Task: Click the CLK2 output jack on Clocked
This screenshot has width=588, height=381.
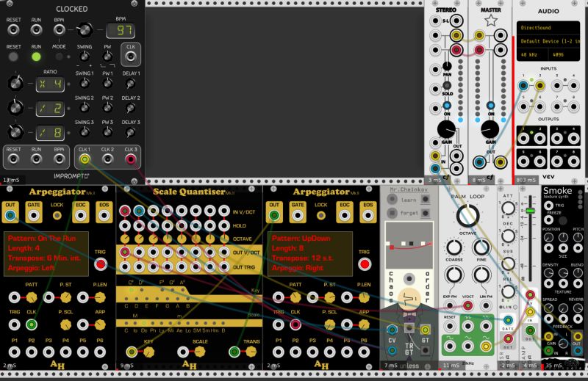Action: pyautogui.click(x=107, y=159)
